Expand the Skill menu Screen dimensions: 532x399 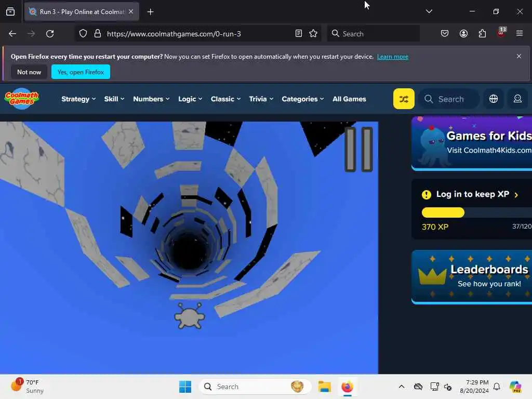pos(114,99)
